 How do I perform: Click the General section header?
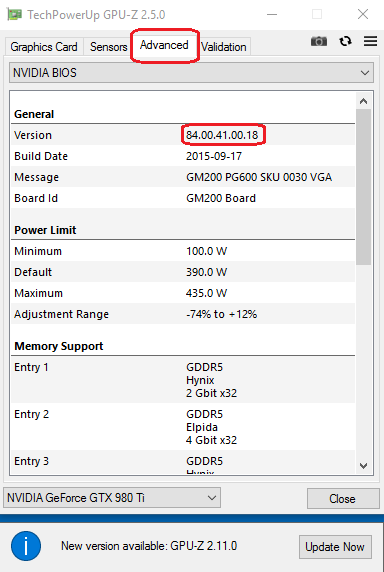pos(34,114)
